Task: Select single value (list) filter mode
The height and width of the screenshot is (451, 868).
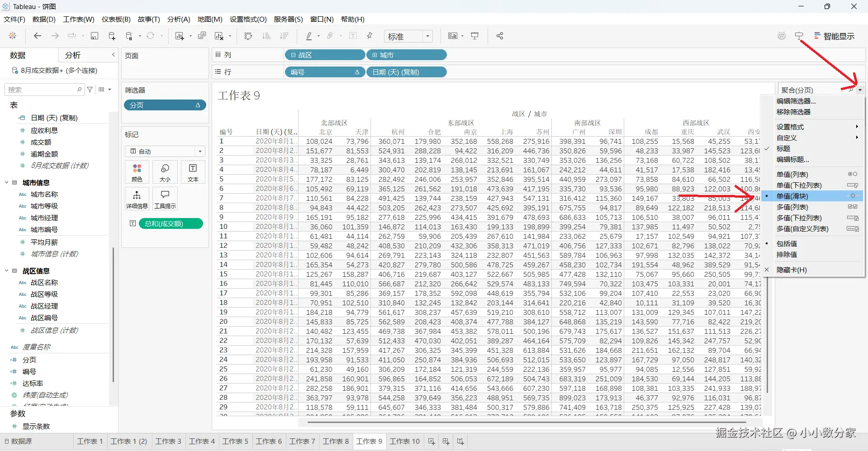Action: click(812, 174)
